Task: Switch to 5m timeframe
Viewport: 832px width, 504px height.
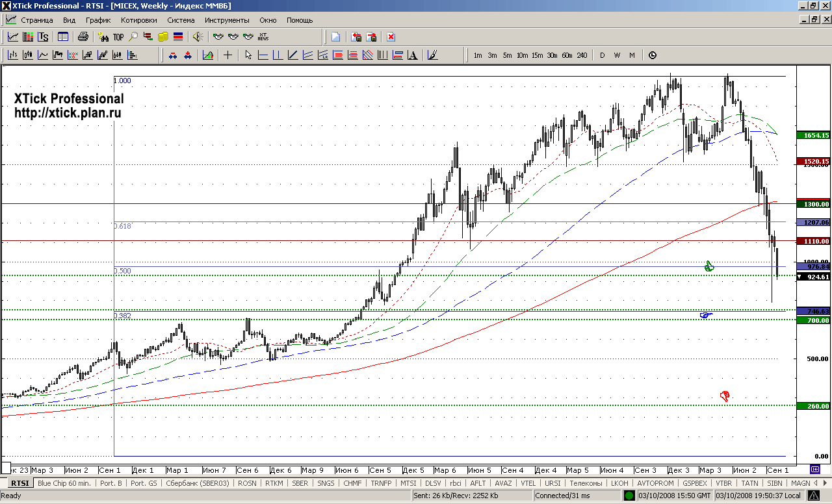Action: point(507,55)
